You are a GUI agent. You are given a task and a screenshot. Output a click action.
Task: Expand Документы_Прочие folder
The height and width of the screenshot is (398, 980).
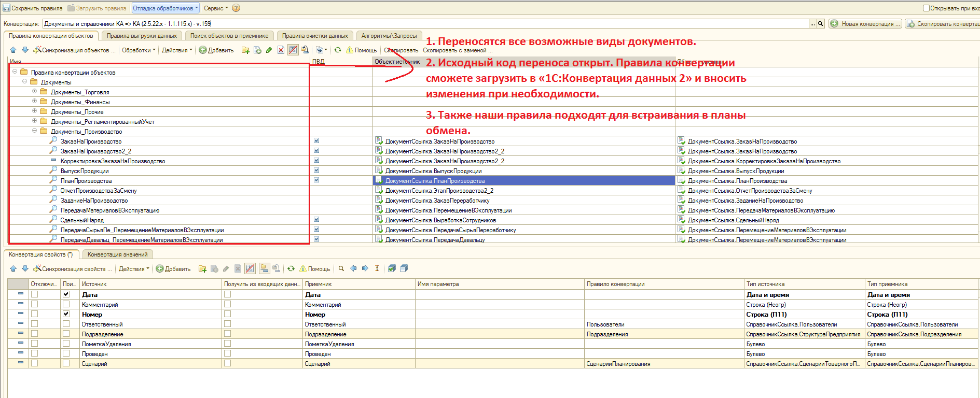[x=34, y=111]
